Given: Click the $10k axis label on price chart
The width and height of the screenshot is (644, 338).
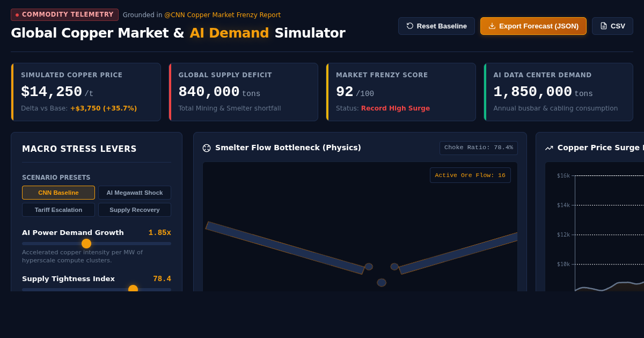Looking at the screenshot, I should pos(563,264).
